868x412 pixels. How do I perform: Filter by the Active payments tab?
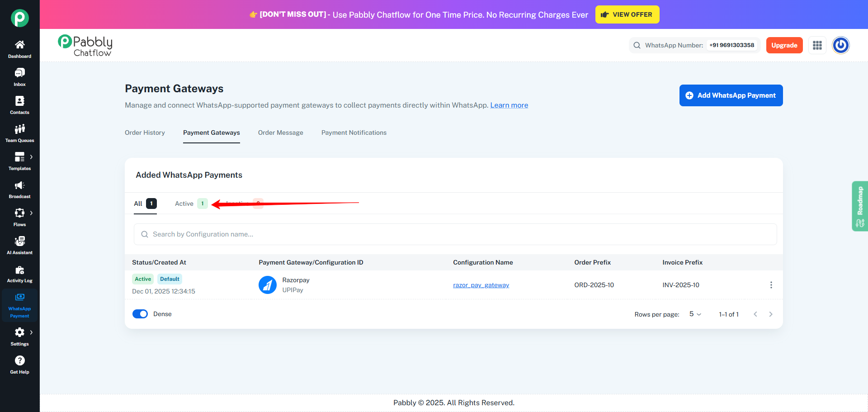[x=191, y=204]
